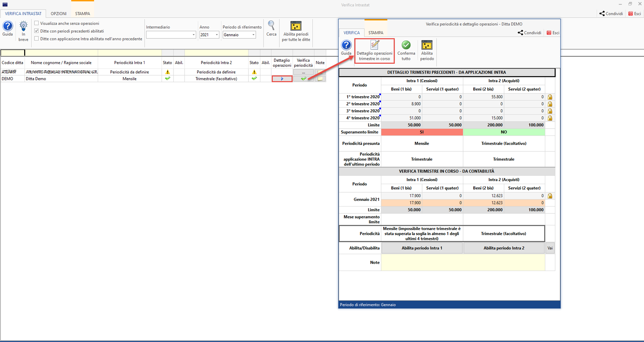Click the lock icon for Gennaio 2021
The image size is (644, 342).
[550, 196]
